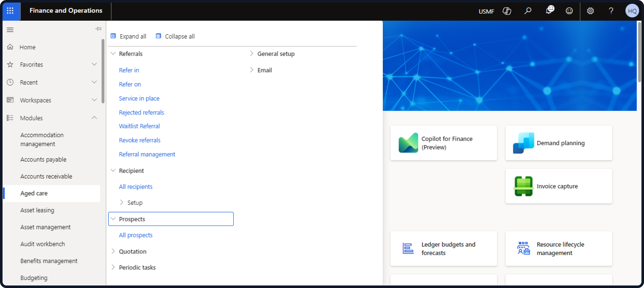Open the Refer on link
The height and width of the screenshot is (288, 644).
[130, 84]
